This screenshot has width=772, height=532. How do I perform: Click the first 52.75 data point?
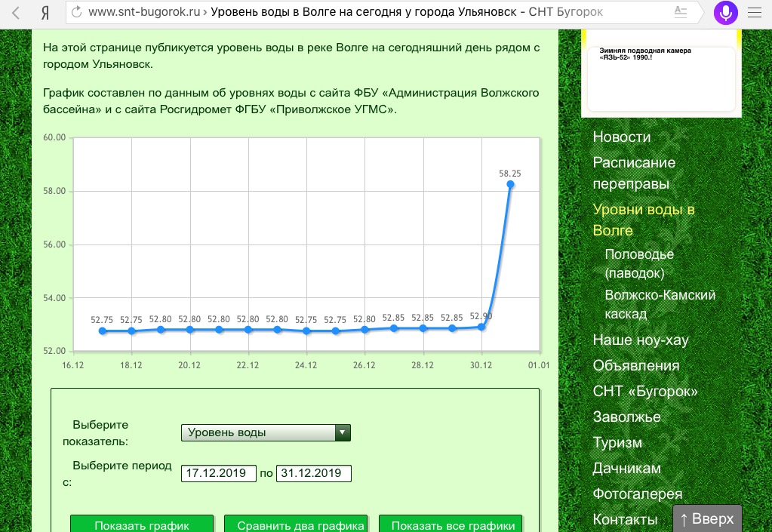[103, 331]
